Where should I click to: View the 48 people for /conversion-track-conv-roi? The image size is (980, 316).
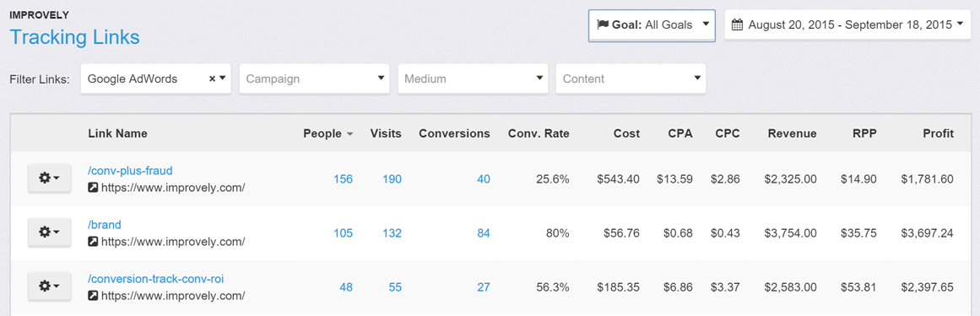(346, 287)
